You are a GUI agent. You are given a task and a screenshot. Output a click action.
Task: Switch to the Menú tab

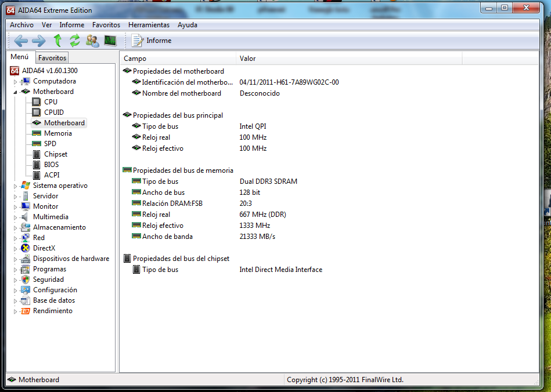click(x=20, y=57)
